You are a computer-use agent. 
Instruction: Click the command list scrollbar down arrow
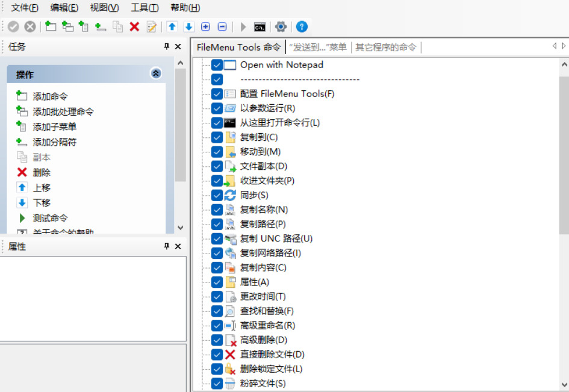click(564, 385)
